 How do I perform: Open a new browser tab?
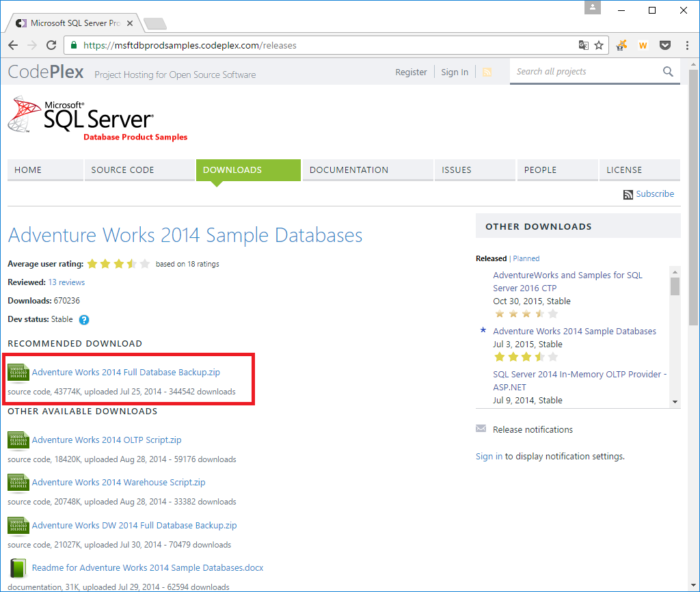155,23
